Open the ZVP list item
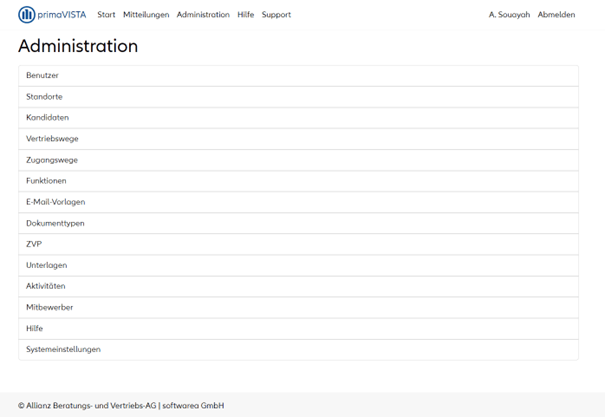The image size is (605, 417). coord(34,244)
